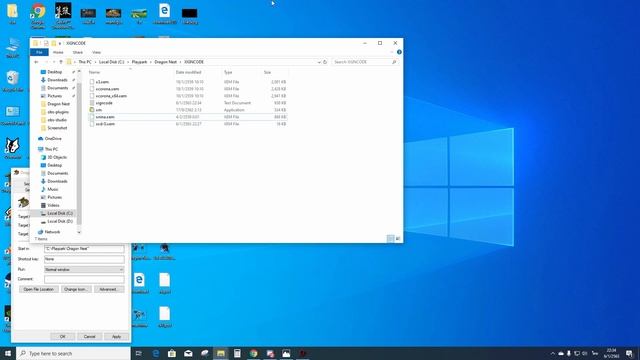Open Microsoft Edge from taskbar

[x=156, y=353]
